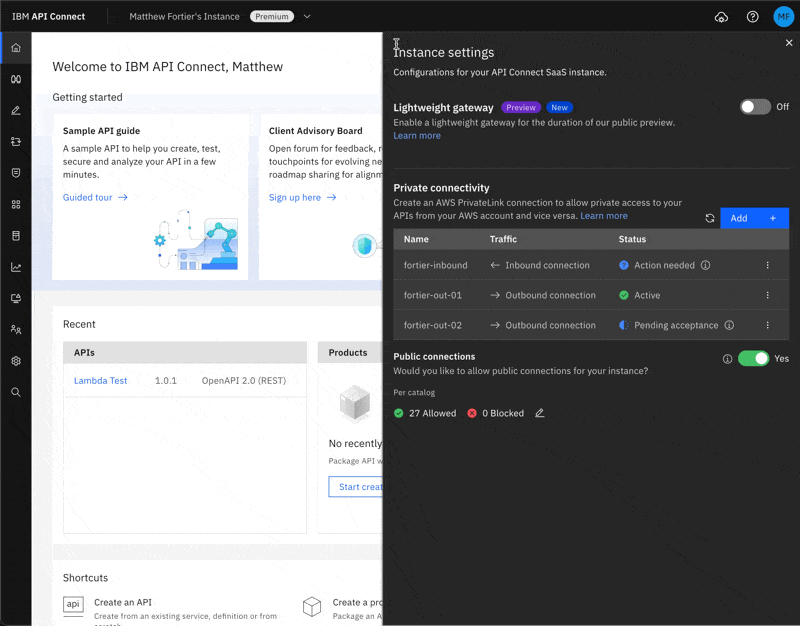
Task: Open overflow menu for fortier-inbound row
Action: pos(768,266)
